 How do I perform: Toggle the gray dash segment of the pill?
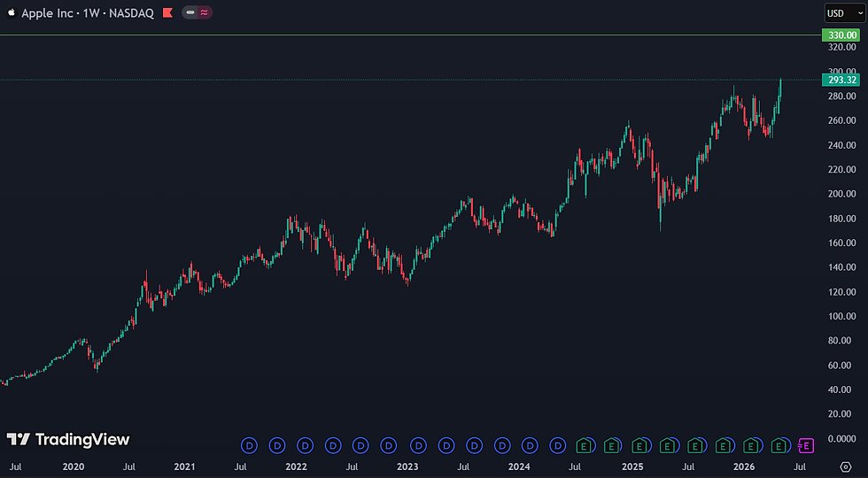click(x=190, y=12)
